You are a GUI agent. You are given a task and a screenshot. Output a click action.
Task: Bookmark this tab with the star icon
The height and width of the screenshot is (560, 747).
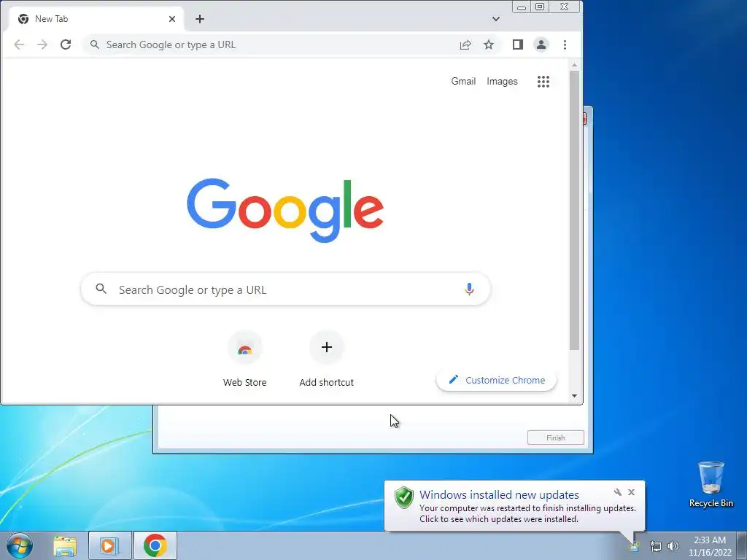tap(489, 44)
